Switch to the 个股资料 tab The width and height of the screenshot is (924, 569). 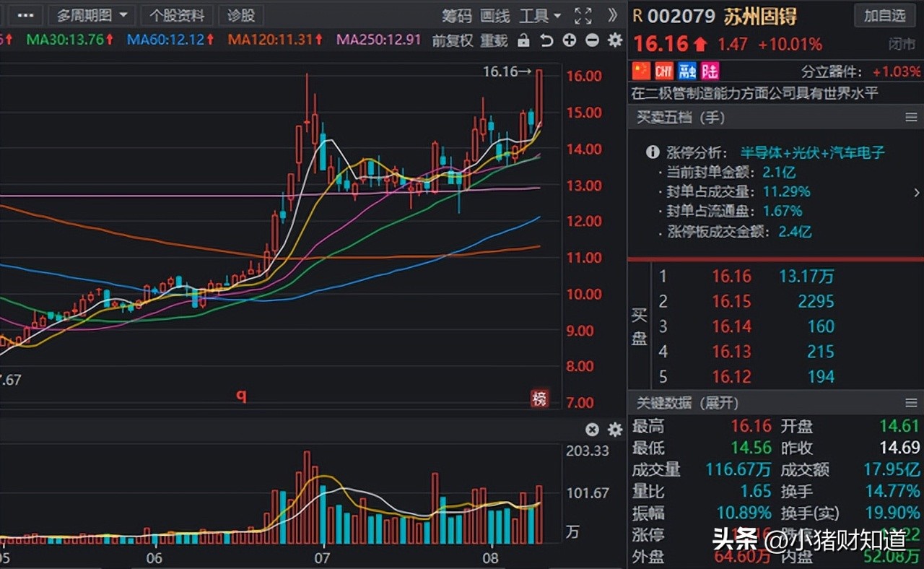176,15
